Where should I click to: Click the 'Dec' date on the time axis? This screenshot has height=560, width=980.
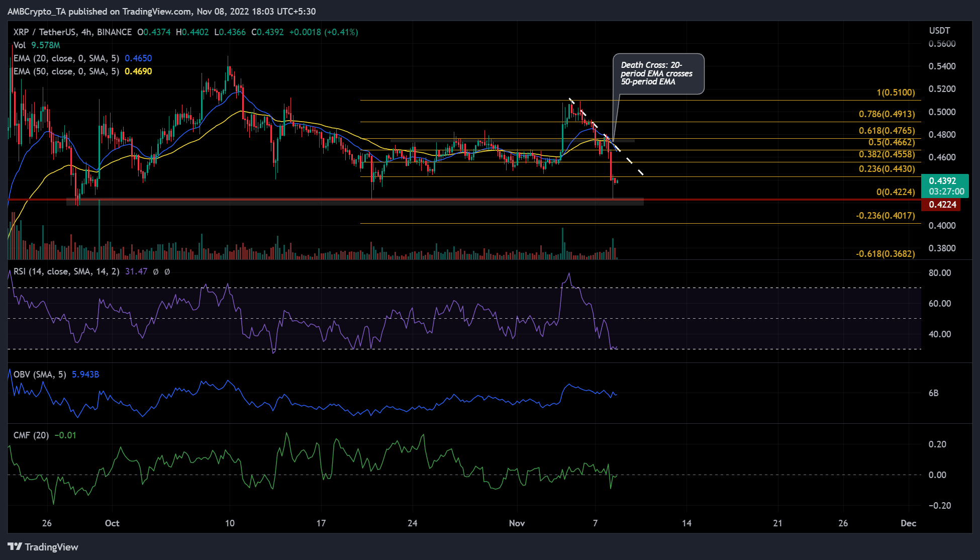pyautogui.click(x=908, y=523)
